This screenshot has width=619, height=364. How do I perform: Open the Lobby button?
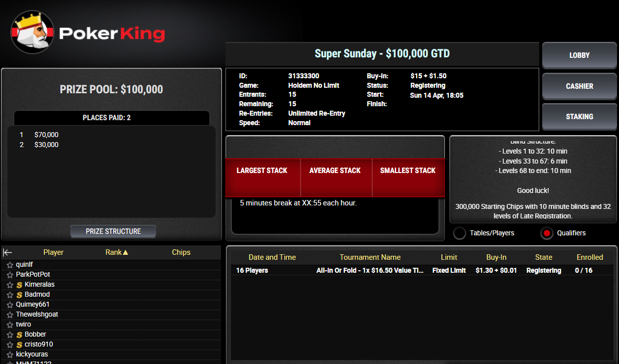(x=579, y=55)
